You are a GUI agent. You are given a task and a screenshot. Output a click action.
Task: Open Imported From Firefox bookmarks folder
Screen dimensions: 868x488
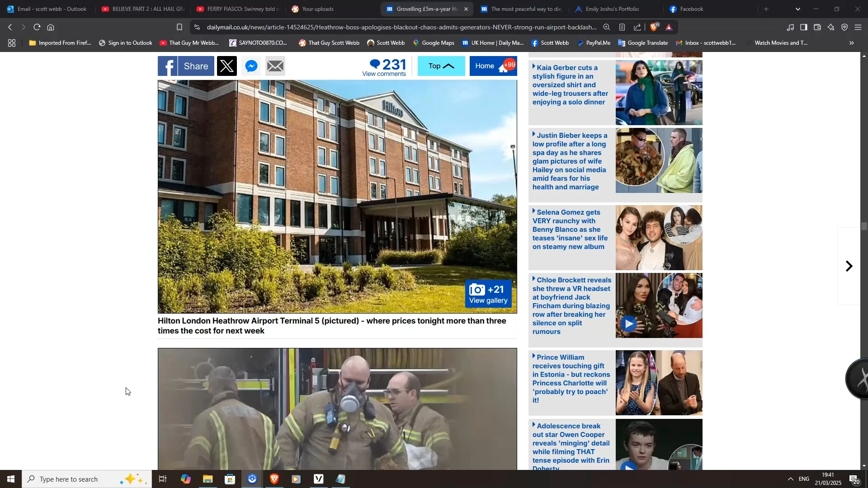(60, 43)
